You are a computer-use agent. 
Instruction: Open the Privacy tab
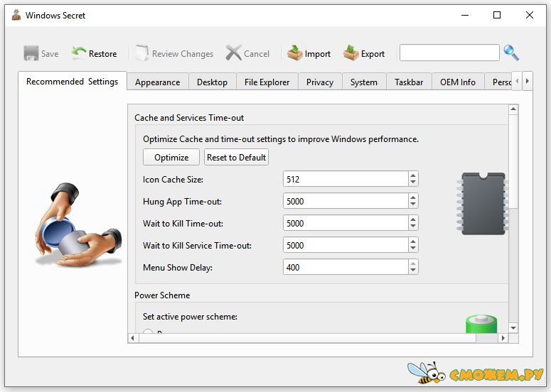coord(320,82)
